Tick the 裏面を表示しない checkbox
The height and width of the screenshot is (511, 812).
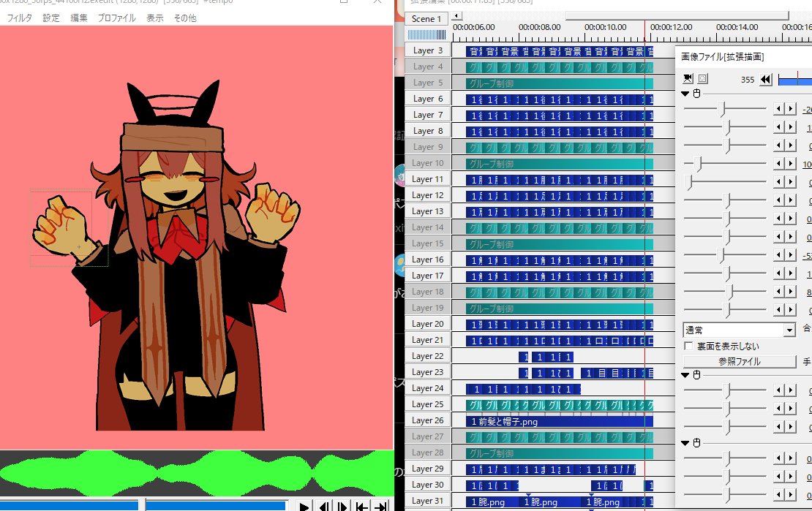pyautogui.click(x=688, y=346)
